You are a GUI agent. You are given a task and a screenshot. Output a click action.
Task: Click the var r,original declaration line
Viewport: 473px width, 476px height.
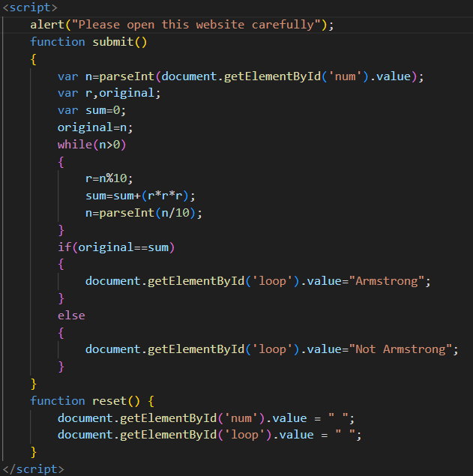tap(109, 94)
